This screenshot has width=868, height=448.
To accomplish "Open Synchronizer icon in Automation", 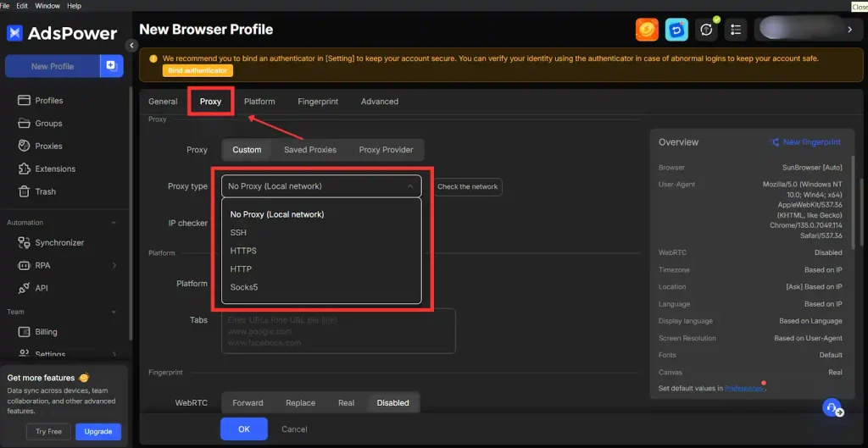I will tap(24, 242).
